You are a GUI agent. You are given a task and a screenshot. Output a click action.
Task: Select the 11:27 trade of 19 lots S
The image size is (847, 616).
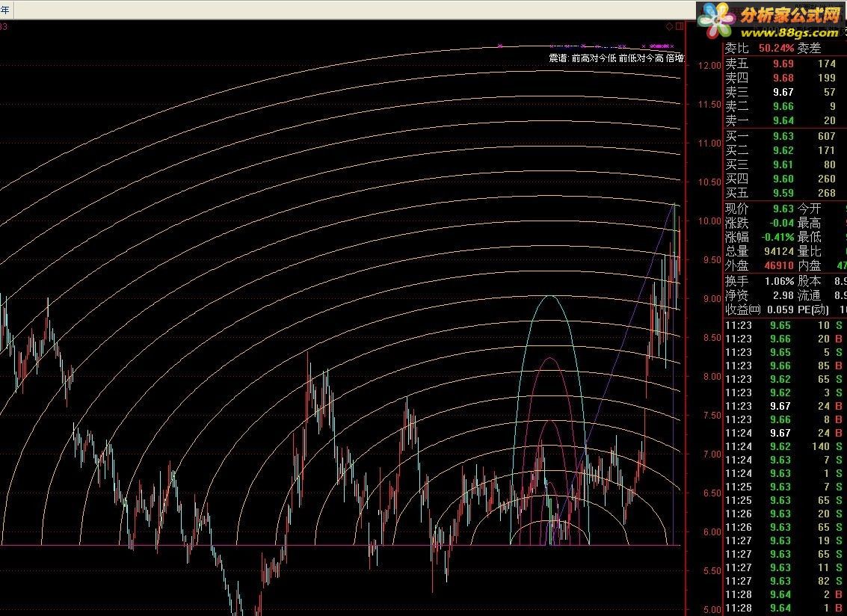point(784,541)
